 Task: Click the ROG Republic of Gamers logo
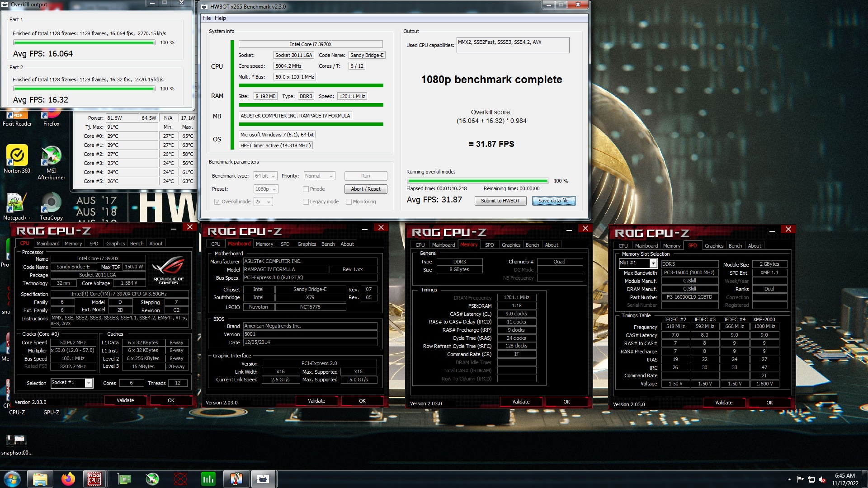point(168,270)
